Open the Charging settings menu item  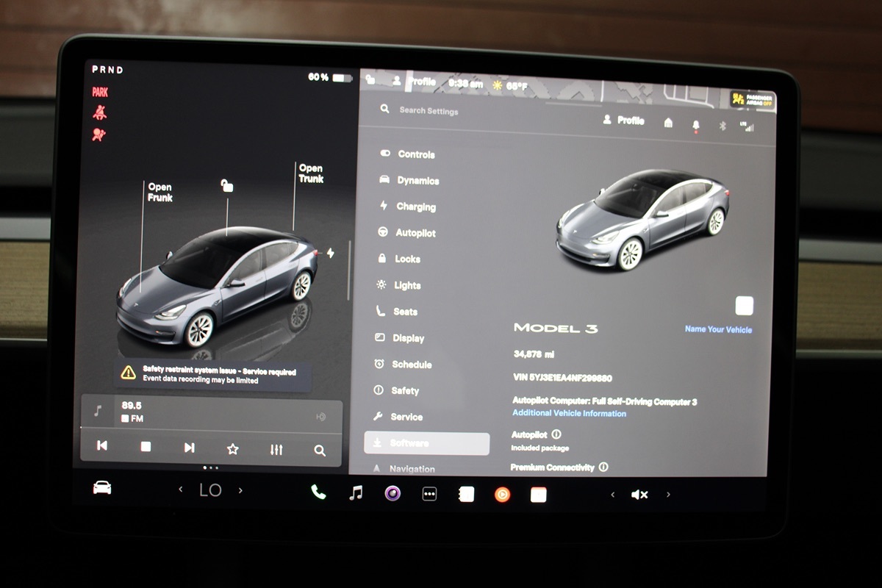tap(415, 207)
